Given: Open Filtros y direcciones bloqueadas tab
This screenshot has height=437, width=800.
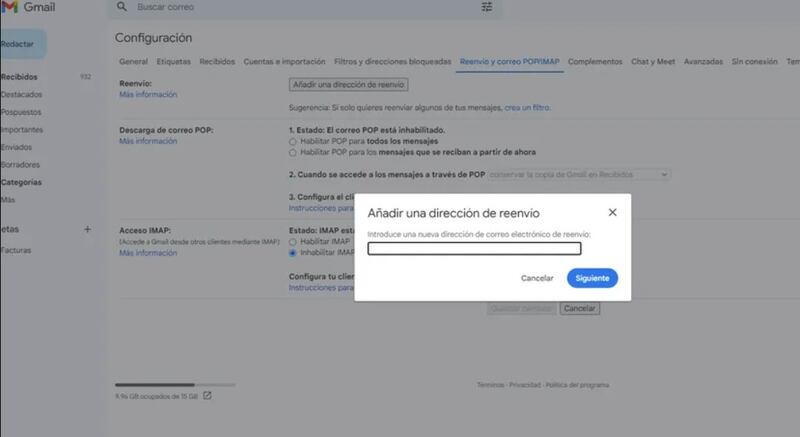Looking at the screenshot, I should click(392, 61).
